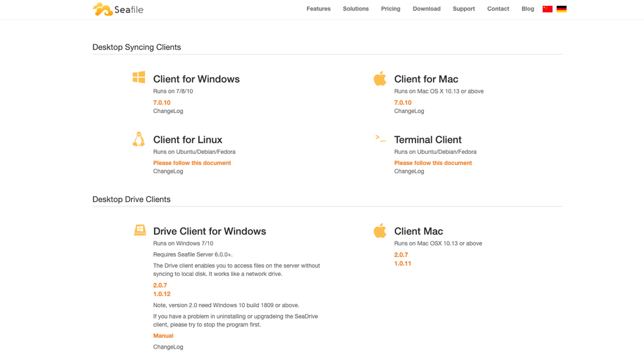Open the Features menu item
Screen dimensions: 644x361
tap(318, 9)
